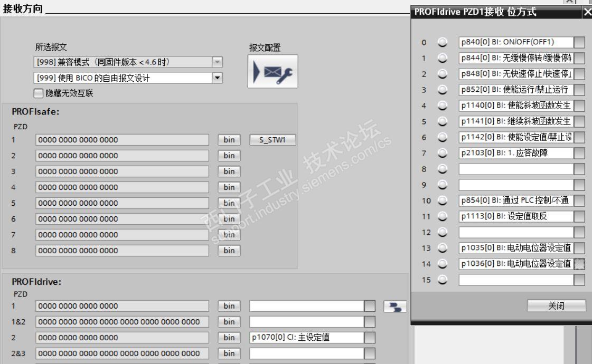Click the bit 15 status indicator
This screenshot has height=364, width=592.
[442, 280]
